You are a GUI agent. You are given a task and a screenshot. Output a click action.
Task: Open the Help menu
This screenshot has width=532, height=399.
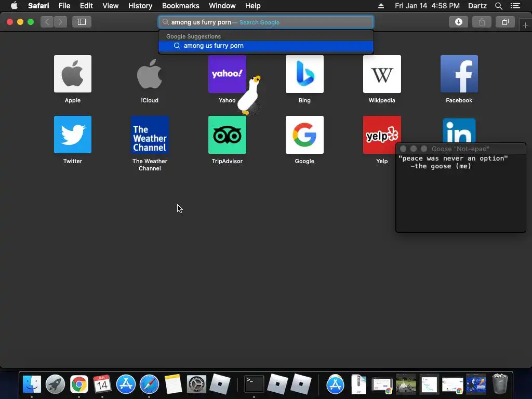(x=253, y=6)
